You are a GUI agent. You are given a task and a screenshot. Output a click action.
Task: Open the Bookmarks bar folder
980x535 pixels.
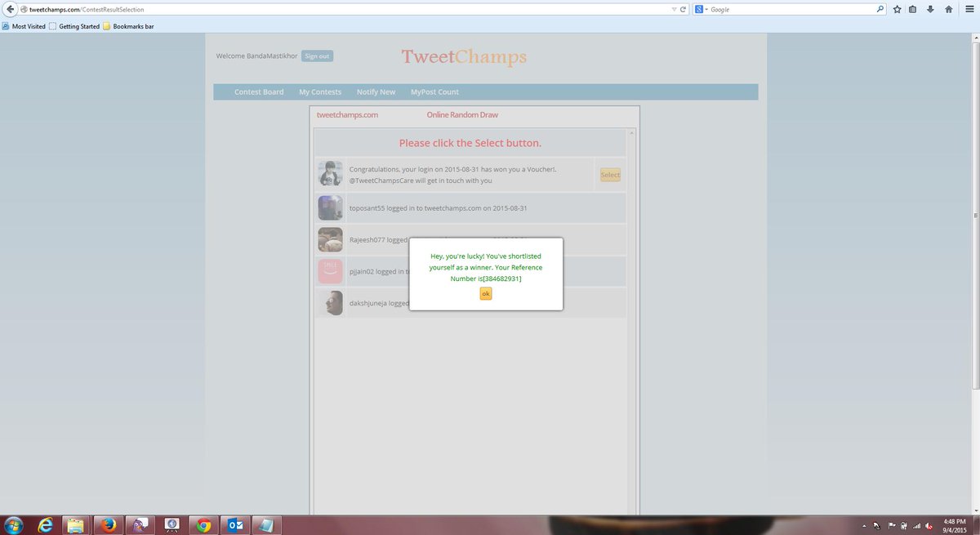(x=128, y=26)
